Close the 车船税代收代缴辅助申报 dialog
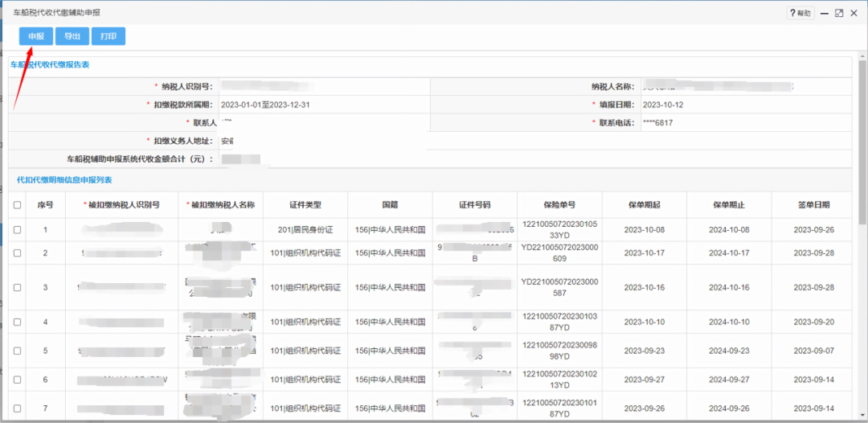The width and height of the screenshot is (868, 423). point(854,13)
